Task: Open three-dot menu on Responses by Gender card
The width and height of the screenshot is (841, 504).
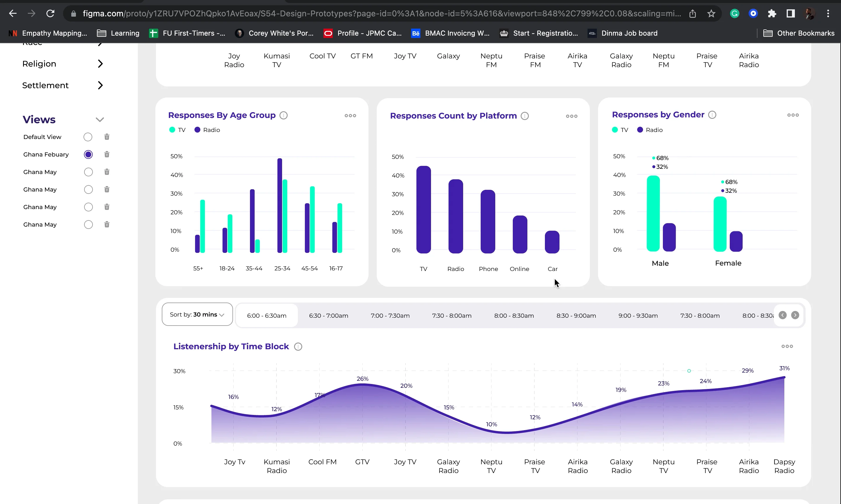Action: point(793,115)
